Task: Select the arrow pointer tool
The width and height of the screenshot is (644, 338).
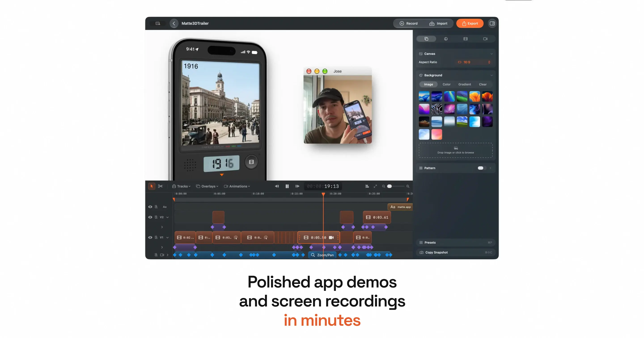Action: [152, 186]
